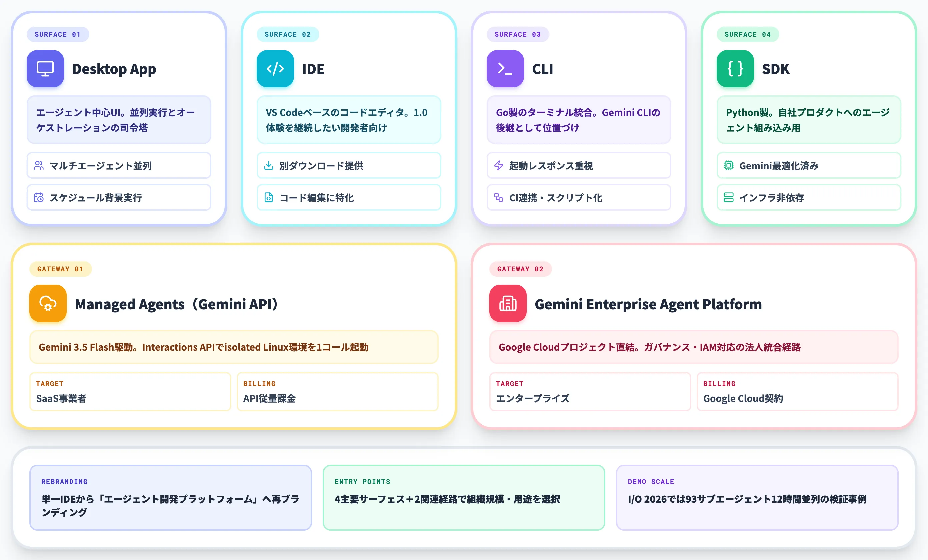Image resolution: width=928 pixels, height=560 pixels.
Task: Click the Go製のターミナル統合 description box
Action: point(579,120)
